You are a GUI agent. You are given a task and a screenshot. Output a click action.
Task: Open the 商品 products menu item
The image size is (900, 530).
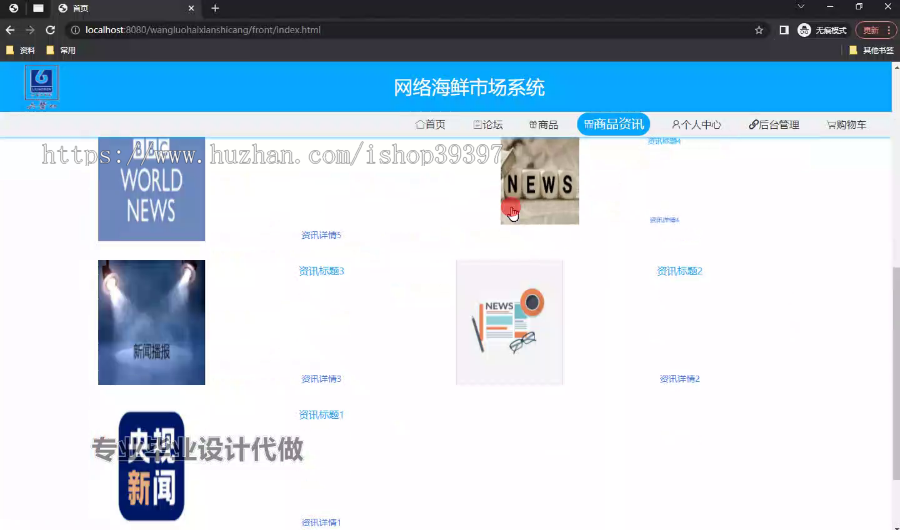[x=544, y=125]
